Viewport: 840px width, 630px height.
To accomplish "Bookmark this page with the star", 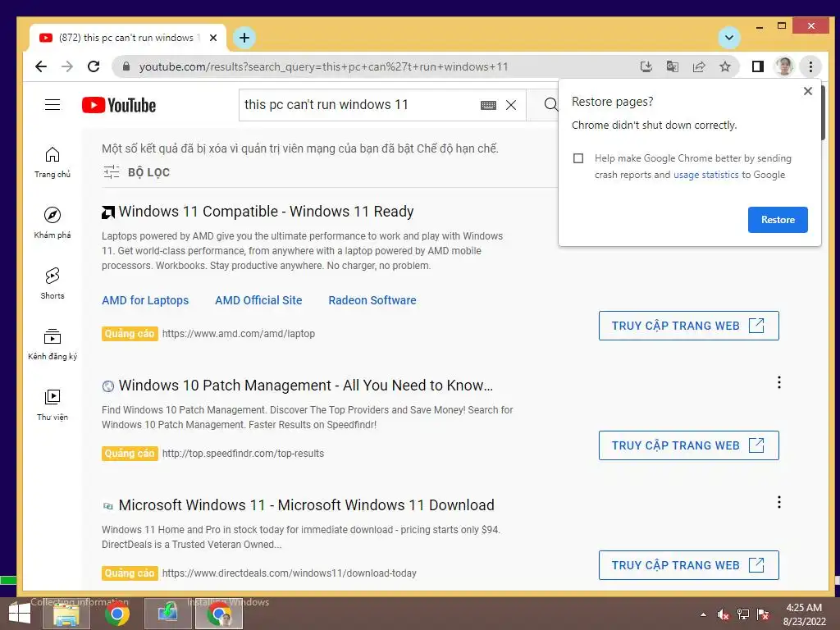I will 725,66.
